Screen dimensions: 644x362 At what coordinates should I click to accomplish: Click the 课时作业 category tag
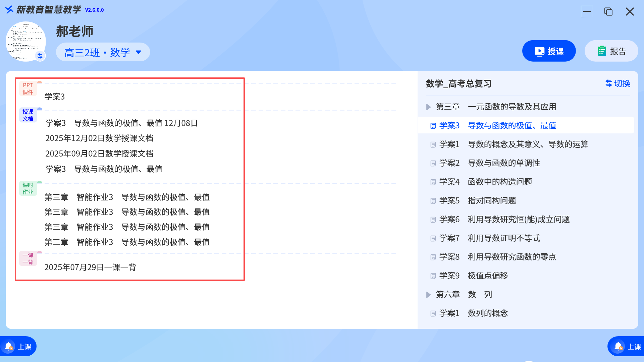[28, 188]
